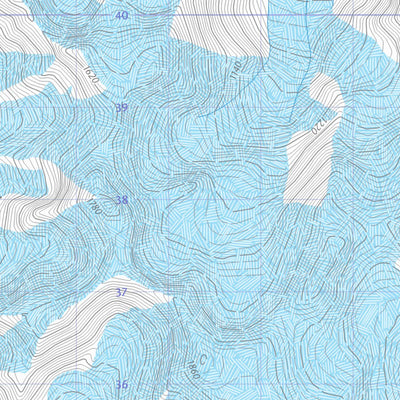
Task: Click the contour elevation label 1780
Action: (x=94, y=207)
